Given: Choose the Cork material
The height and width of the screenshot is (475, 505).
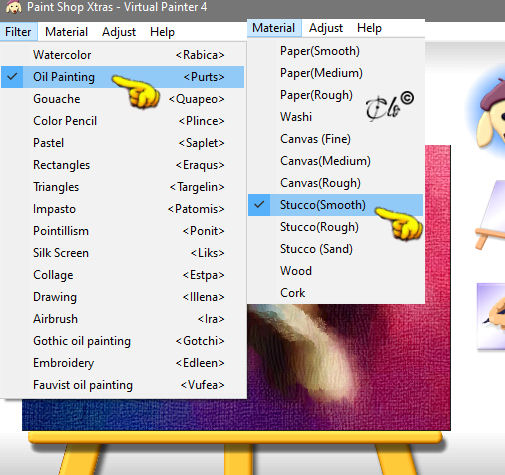Looking at the screenshot, I should click(335, 293).
